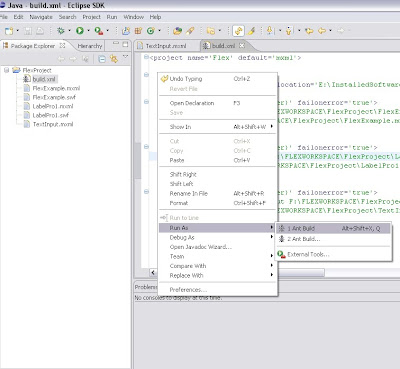This screenshot has height=369, width=400.
Task: Click the External Tools toolbar icon
Action: coord(99,31)
